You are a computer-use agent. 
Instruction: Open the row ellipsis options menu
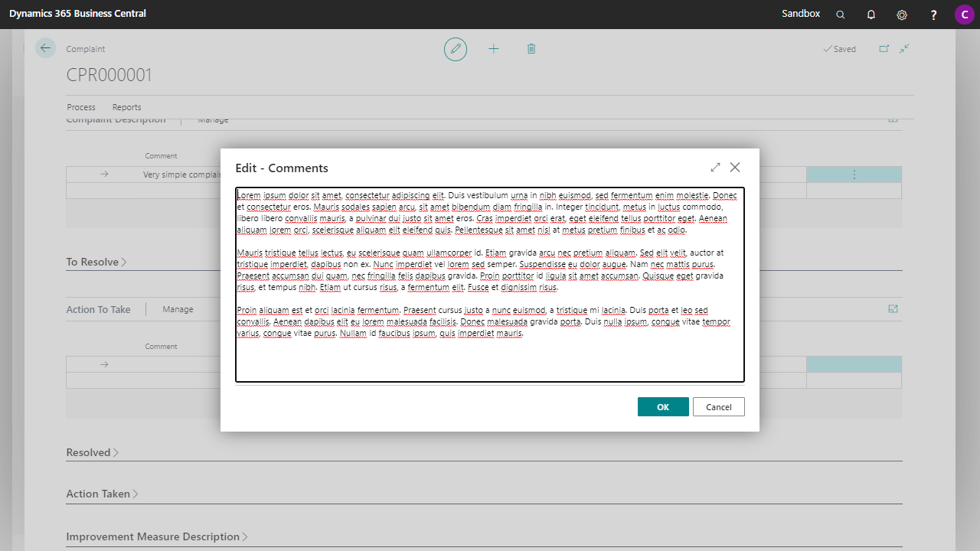click(x=854, y=174)
